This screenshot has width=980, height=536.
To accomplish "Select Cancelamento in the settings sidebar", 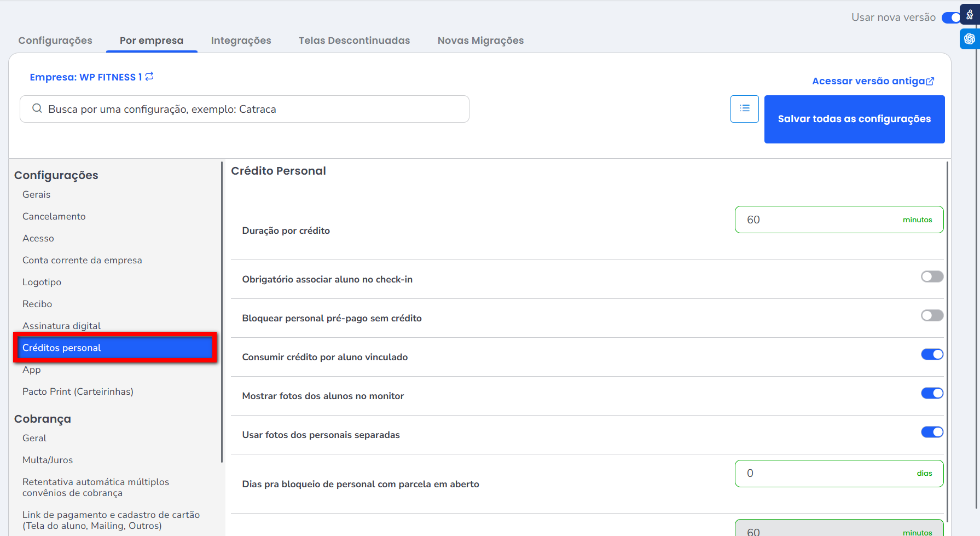I will pos(54,216).
